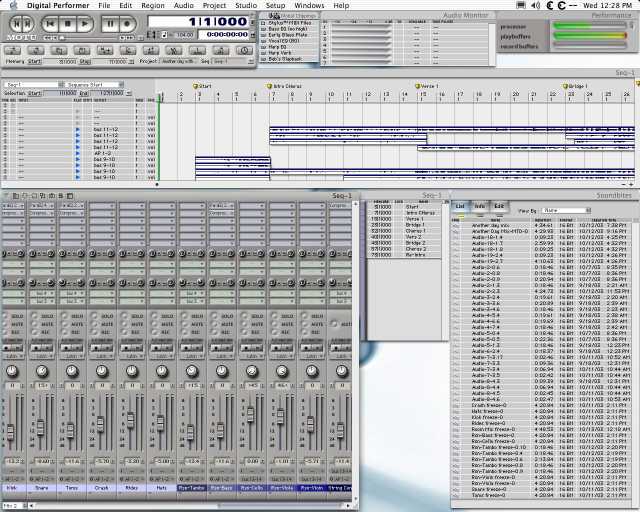The image size is (640, 512).
Task: Click the Memory Stop button
Action: pos(85,61)
